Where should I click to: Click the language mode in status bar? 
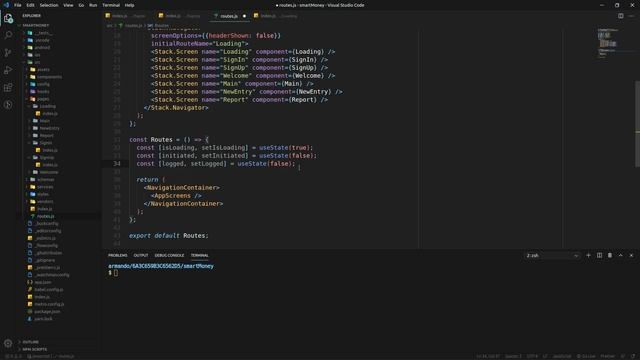click(x=562, y=356)
